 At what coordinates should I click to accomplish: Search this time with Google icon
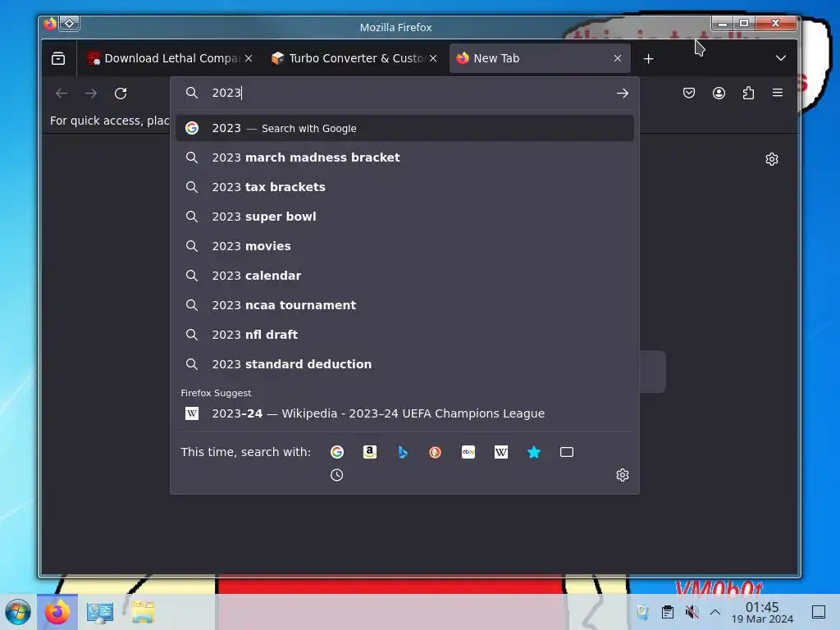pos(337,452)
